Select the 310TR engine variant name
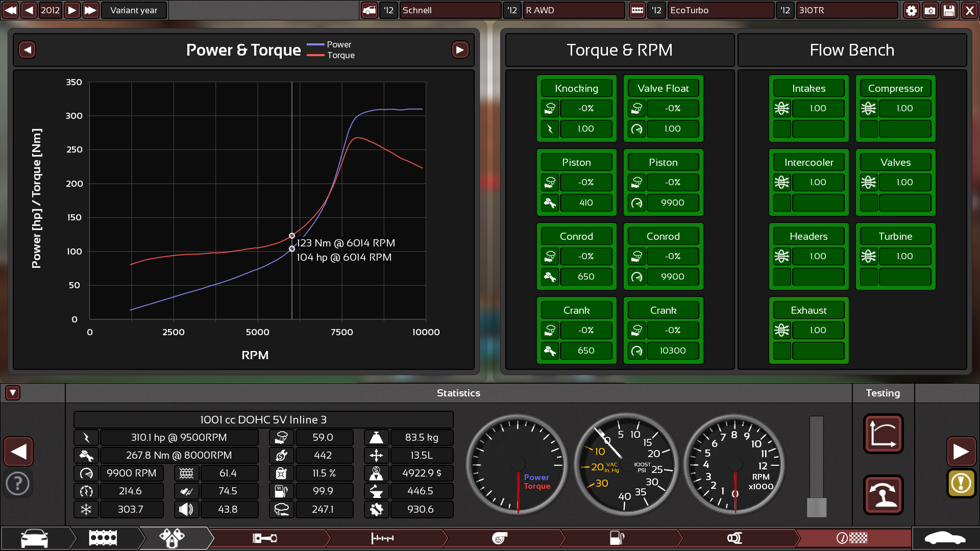Viewport: 980px width, 551px height. point(847,10)
